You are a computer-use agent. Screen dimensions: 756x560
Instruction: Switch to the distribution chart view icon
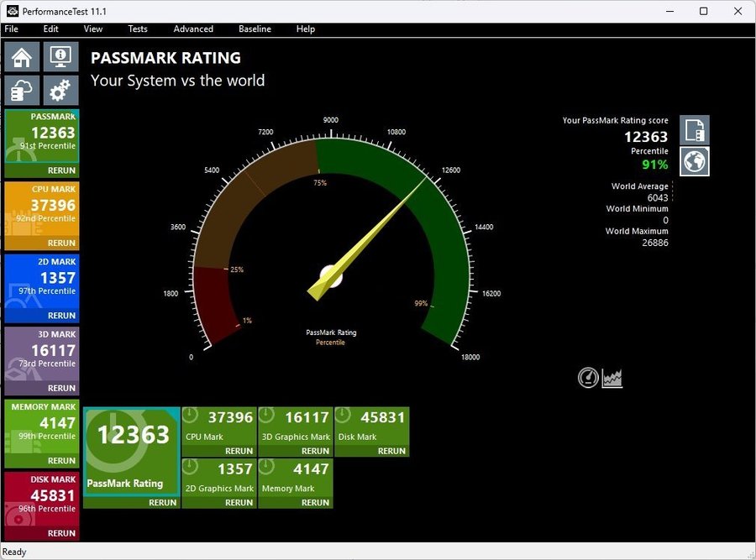(x=612, y=378)
